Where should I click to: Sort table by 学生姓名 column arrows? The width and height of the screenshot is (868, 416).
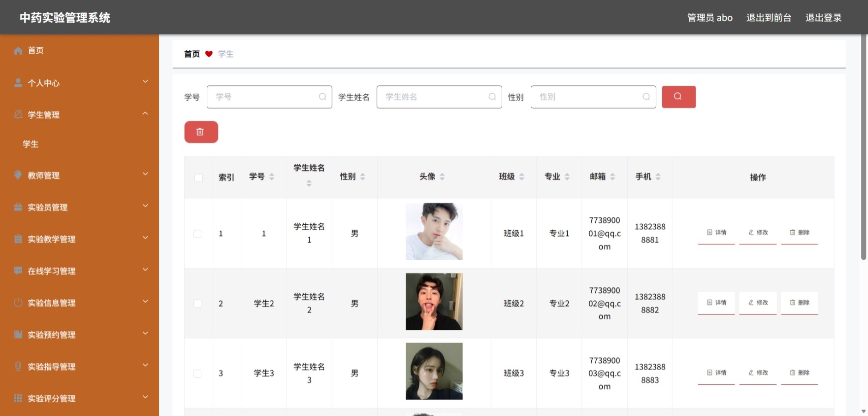pos(309,183)
